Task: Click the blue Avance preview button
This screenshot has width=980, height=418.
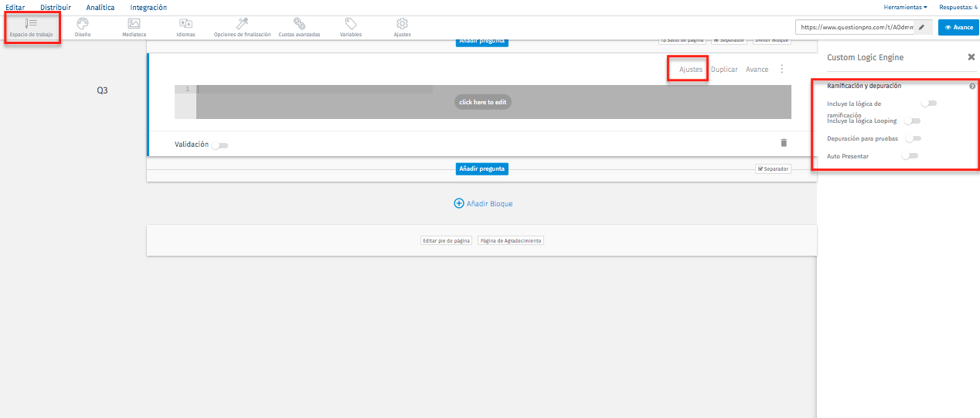Action: (x=958, y=27)
